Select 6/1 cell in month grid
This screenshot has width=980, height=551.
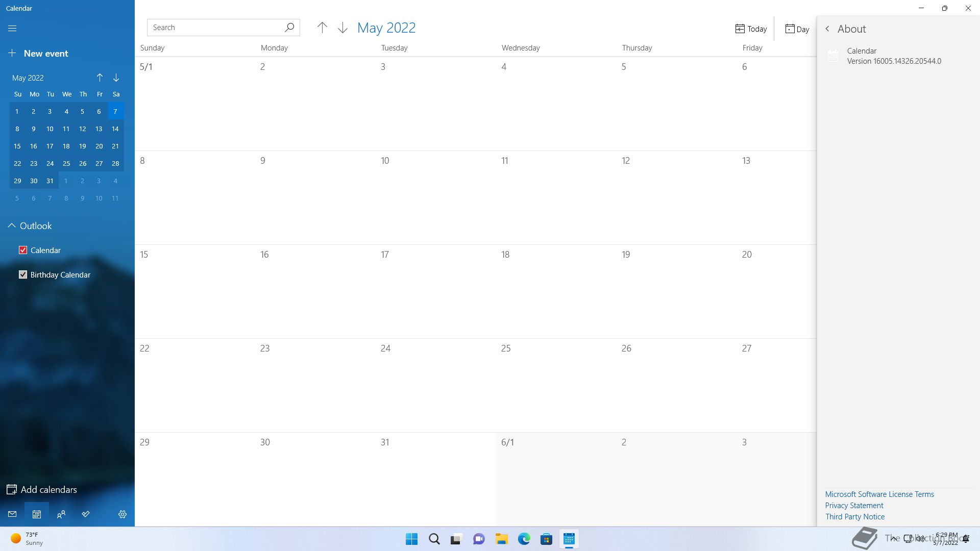556,480
